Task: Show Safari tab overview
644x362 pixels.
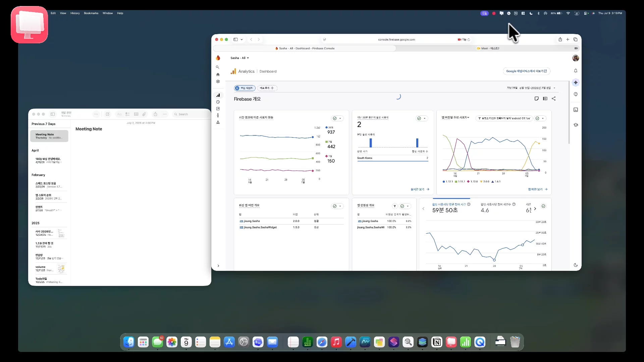Action: click(575, 39)
